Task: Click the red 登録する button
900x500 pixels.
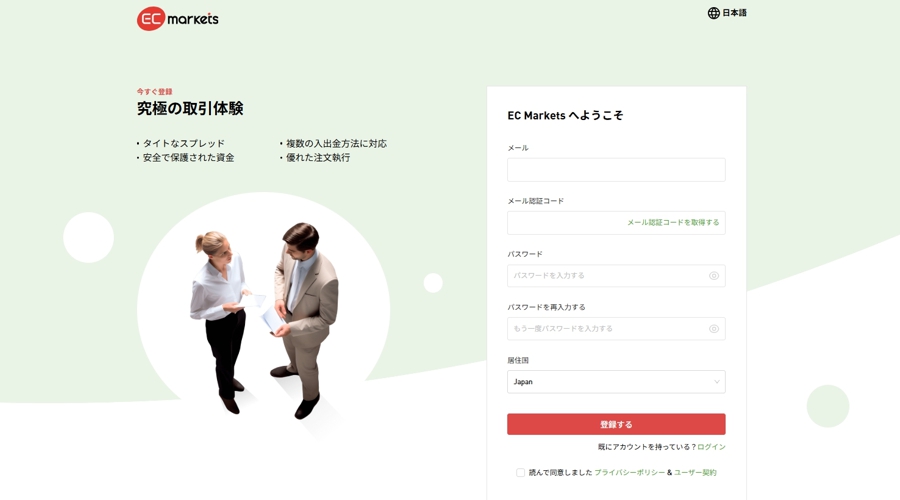Action: (616, 424)
